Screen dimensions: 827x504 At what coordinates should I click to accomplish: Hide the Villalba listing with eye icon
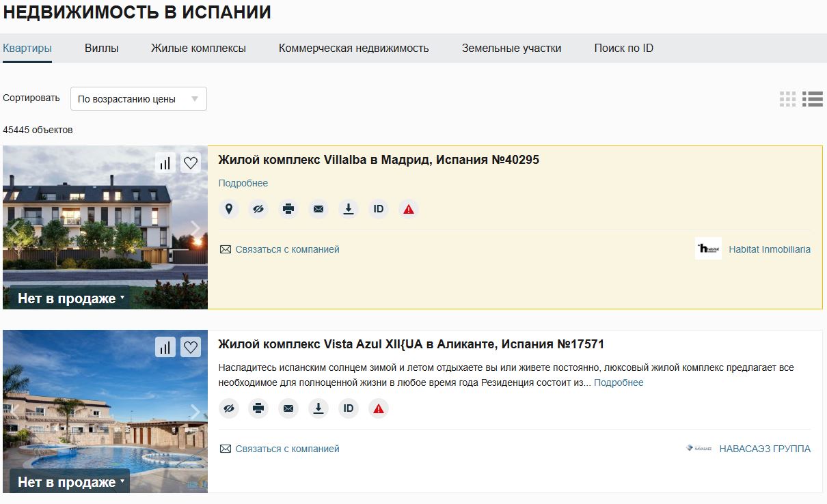pos(258,209)
